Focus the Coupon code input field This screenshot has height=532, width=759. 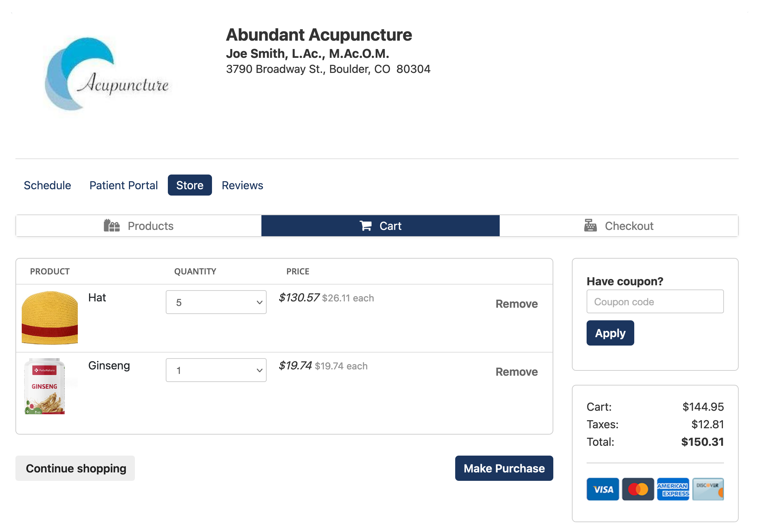click(655, 301)
